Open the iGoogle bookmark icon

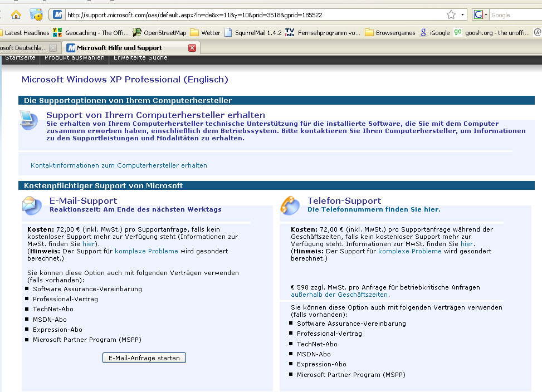[x=423, y=32]
